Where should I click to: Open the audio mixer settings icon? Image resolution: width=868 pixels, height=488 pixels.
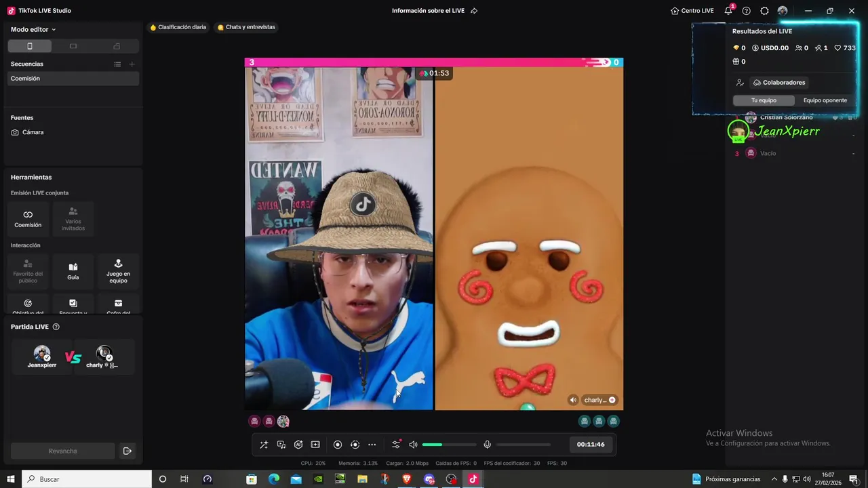tap(396, 445)
